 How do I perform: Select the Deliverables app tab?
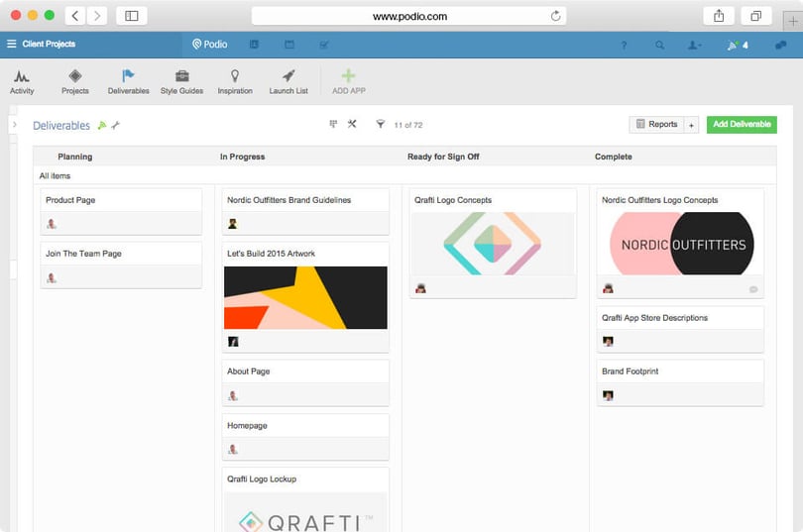[128, 82]
